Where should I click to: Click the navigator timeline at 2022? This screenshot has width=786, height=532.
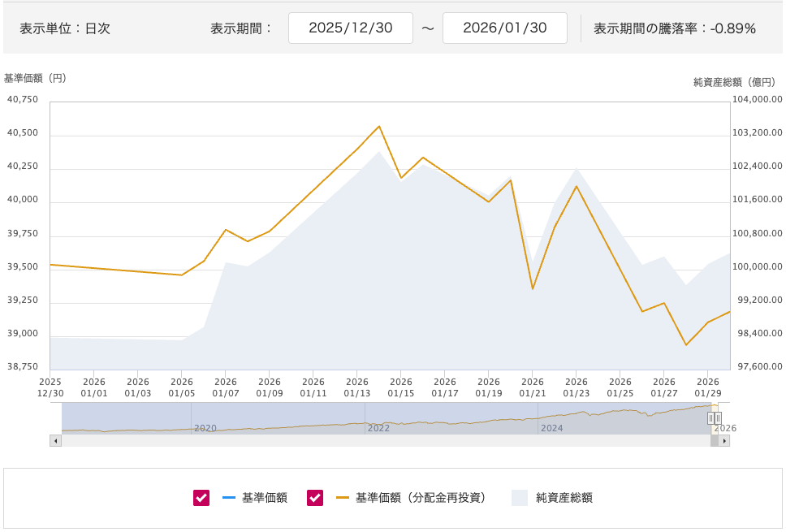pyautogui.click(x=378, y=427)
